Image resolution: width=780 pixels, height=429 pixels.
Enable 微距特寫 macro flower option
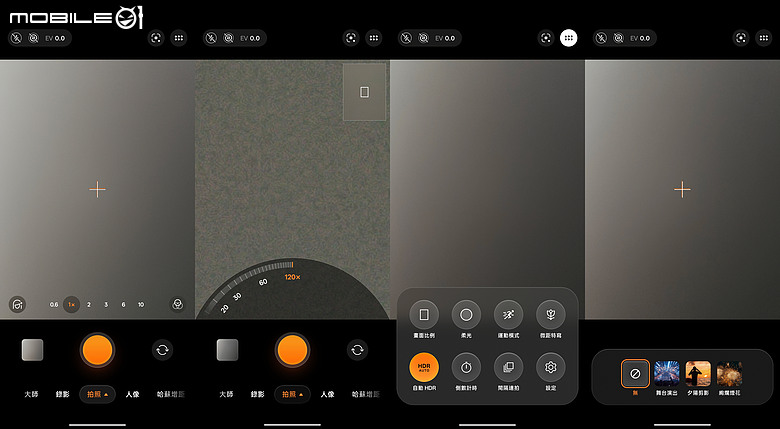coord(551,315)
